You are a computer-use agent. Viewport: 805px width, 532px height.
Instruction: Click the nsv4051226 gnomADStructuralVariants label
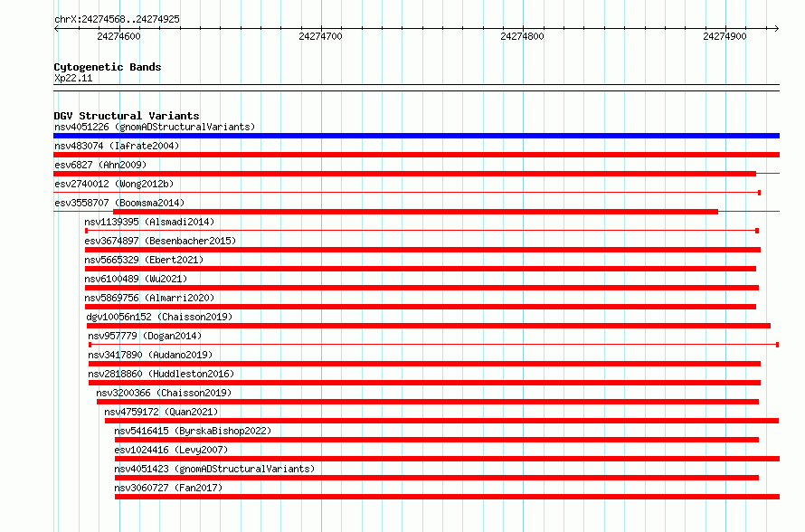[x=155, y=127]
